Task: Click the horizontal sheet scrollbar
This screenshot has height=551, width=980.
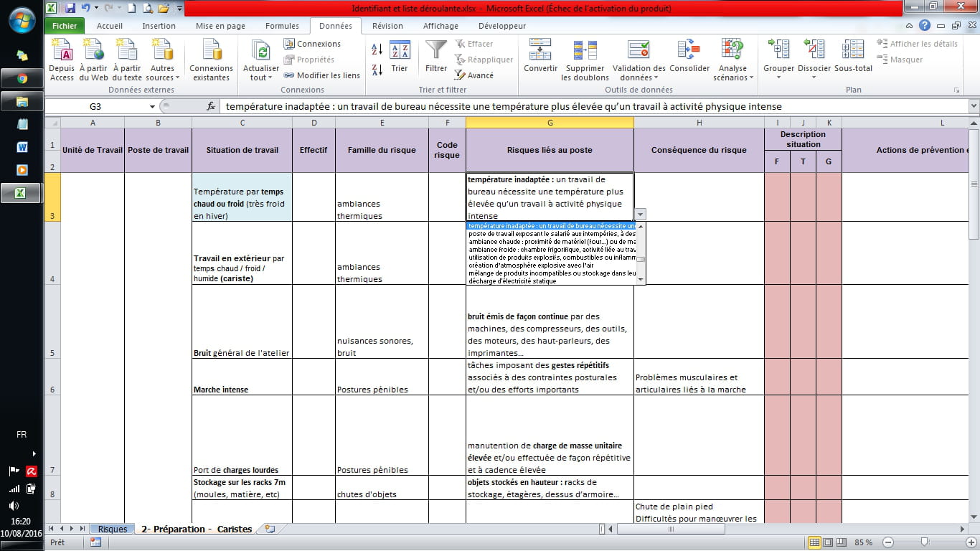Action: tap(671, 529)
